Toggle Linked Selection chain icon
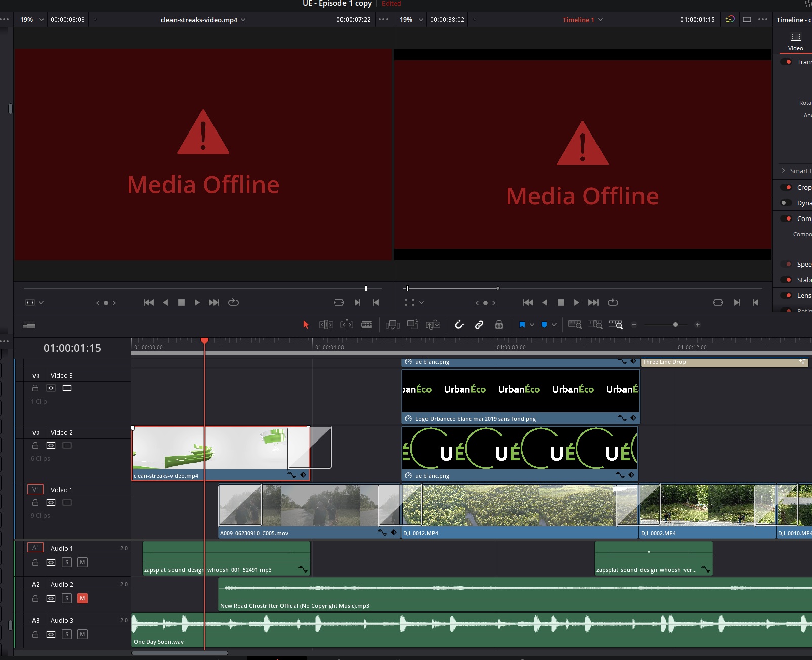This screenshot has width=812, height=660. coord(479,325)
